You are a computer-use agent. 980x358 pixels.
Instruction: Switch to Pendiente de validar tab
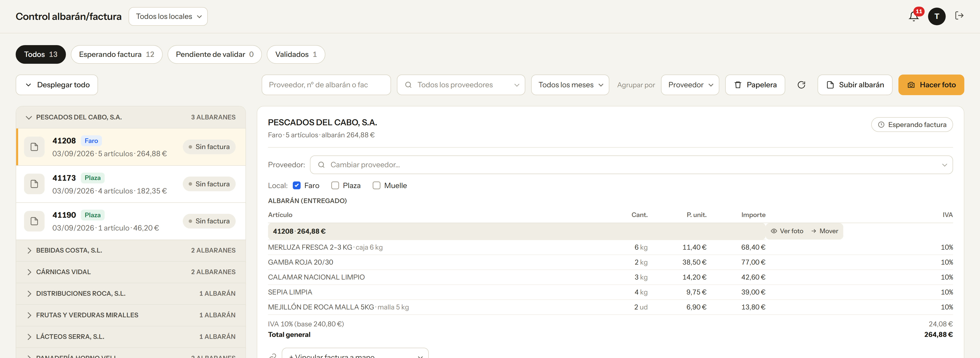point(215,54)
